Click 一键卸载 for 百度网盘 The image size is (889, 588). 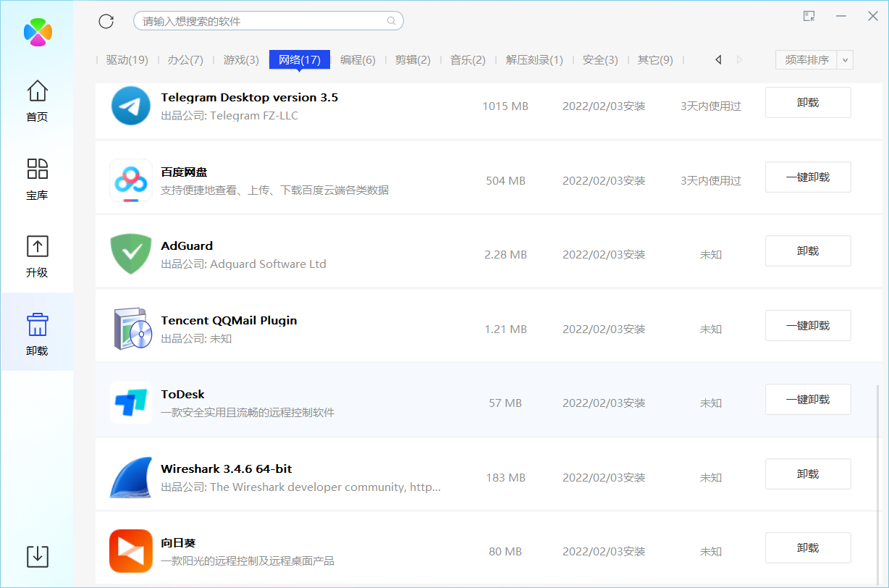coord(808,177)
